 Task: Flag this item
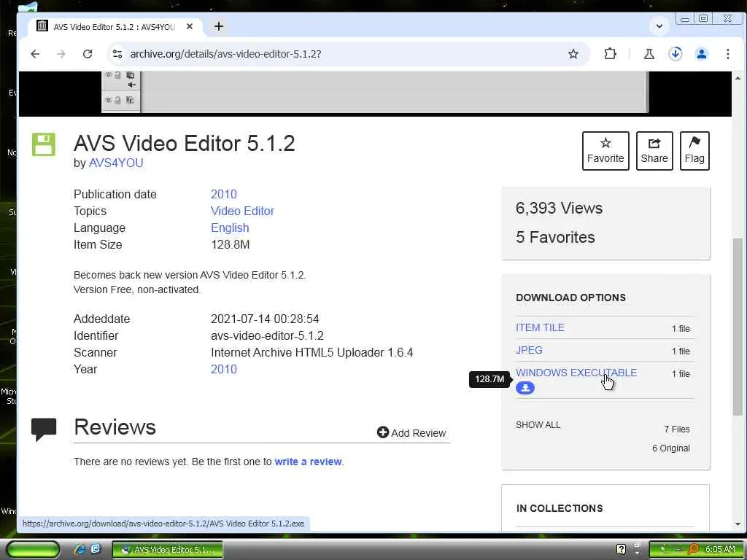point(694,151)
